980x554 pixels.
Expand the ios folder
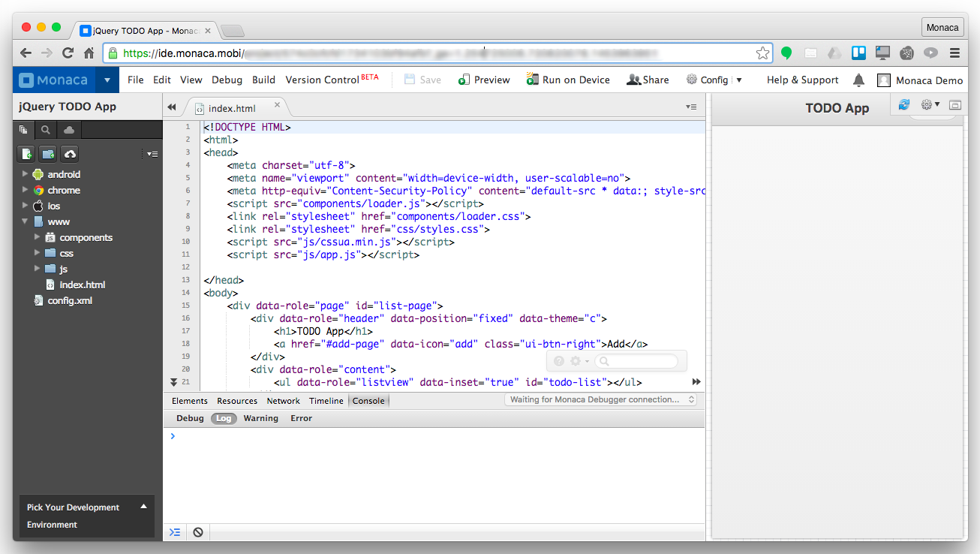click(25, 206)
